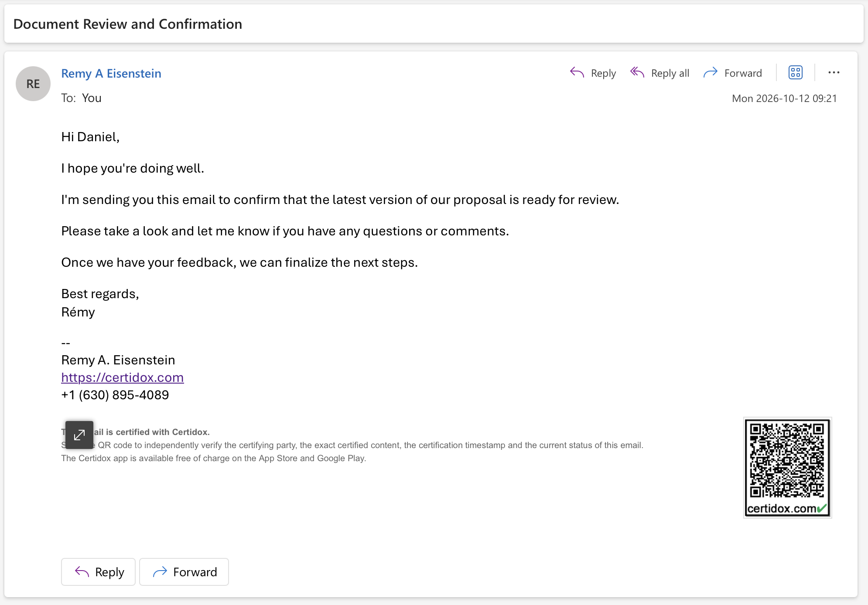Open sender name Remy A Eisenstein
Screen dimensions: 868x605
coord(111,73)
